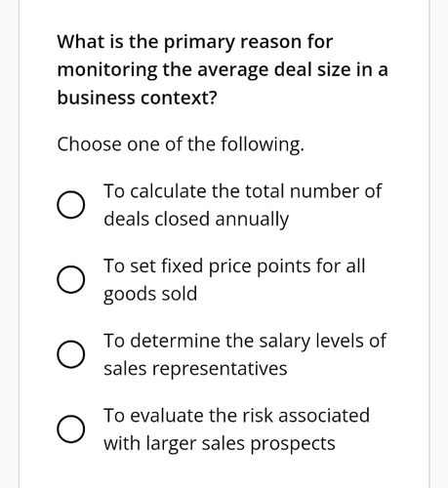Click the text 'To evaluate the risk associated'
Viewport: 448px width, 488px height.
236,416
